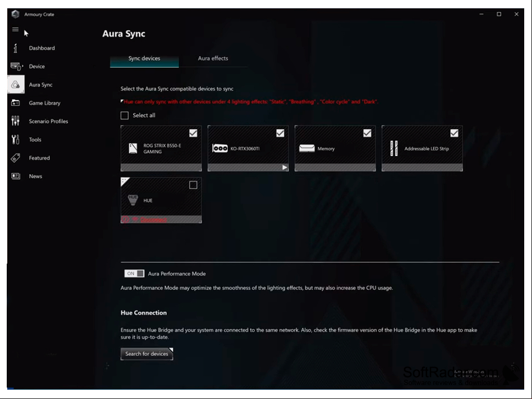Switch to the Aura effects tab

(213, 58)
